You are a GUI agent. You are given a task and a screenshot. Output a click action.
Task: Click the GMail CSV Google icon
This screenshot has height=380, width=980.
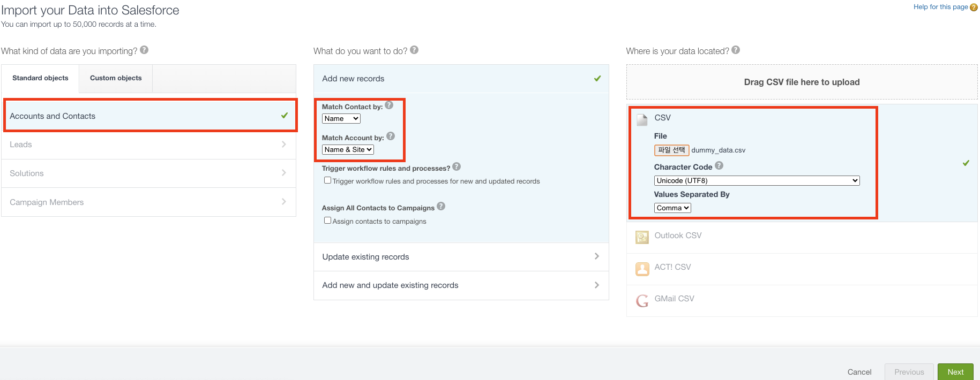click(x=642, y=301)
